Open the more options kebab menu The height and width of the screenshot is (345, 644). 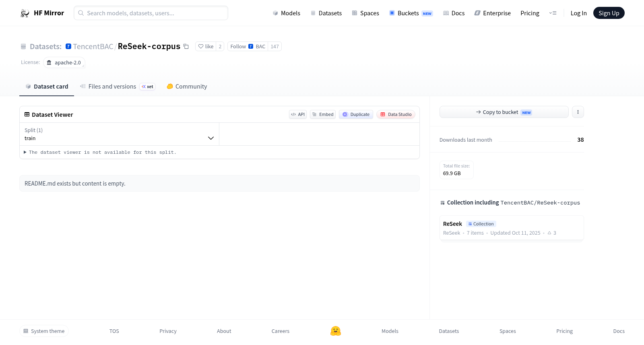coord(578,112)
